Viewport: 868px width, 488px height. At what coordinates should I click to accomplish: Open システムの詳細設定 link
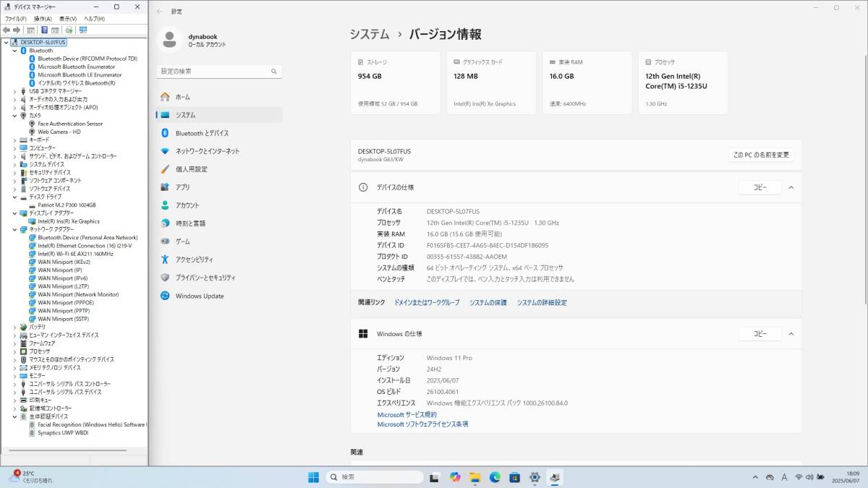542,303
